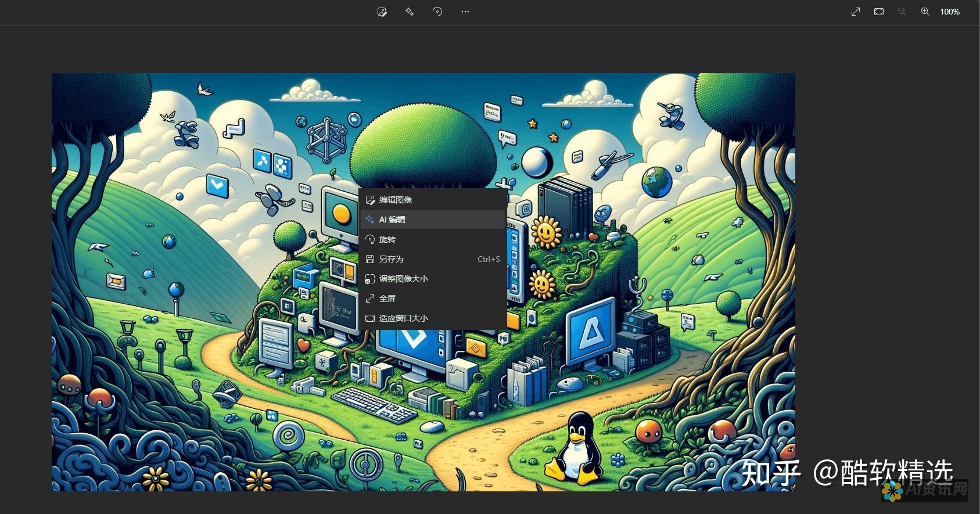Select 旋转 in context menu
The image size is (980, 514).
(x=433, y=239)
